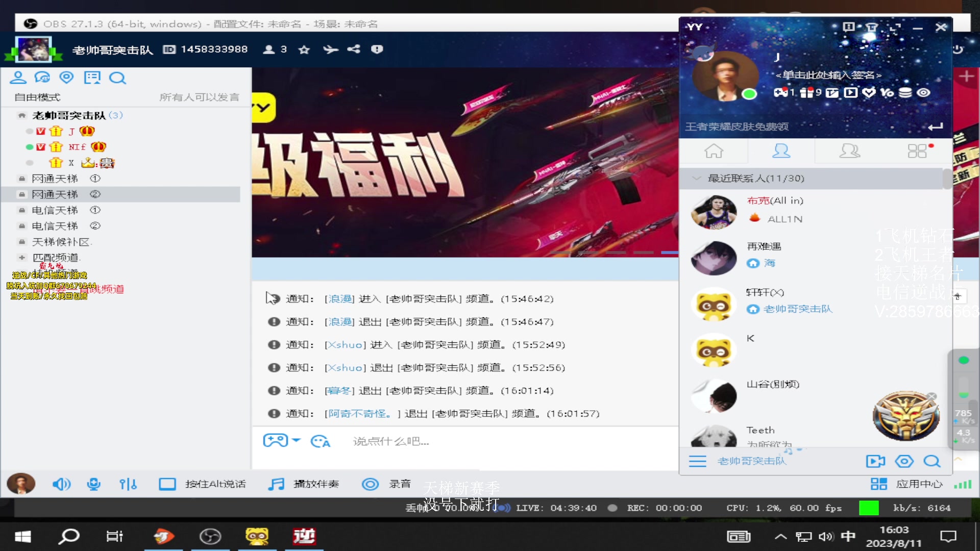This screenshot has height=551, width=980.
Task: Open YY main menu hamburger icon
Action: point(697,461)
